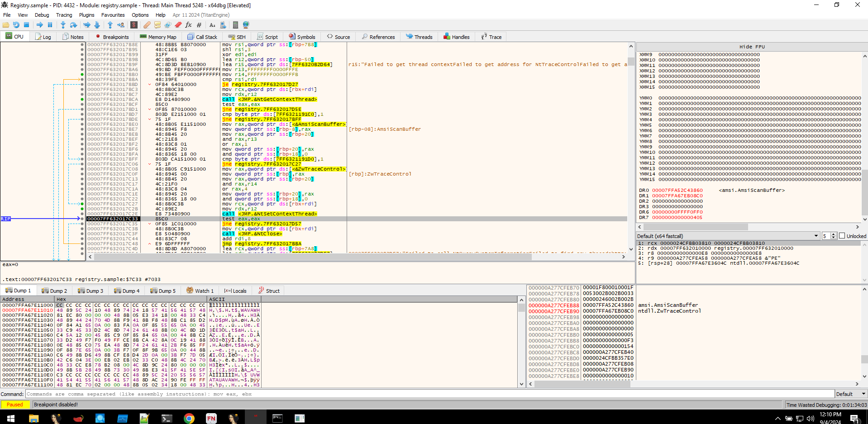Switch to the Call Stack tab
This screenshot has height=424, width=868.
pos(202,37)
